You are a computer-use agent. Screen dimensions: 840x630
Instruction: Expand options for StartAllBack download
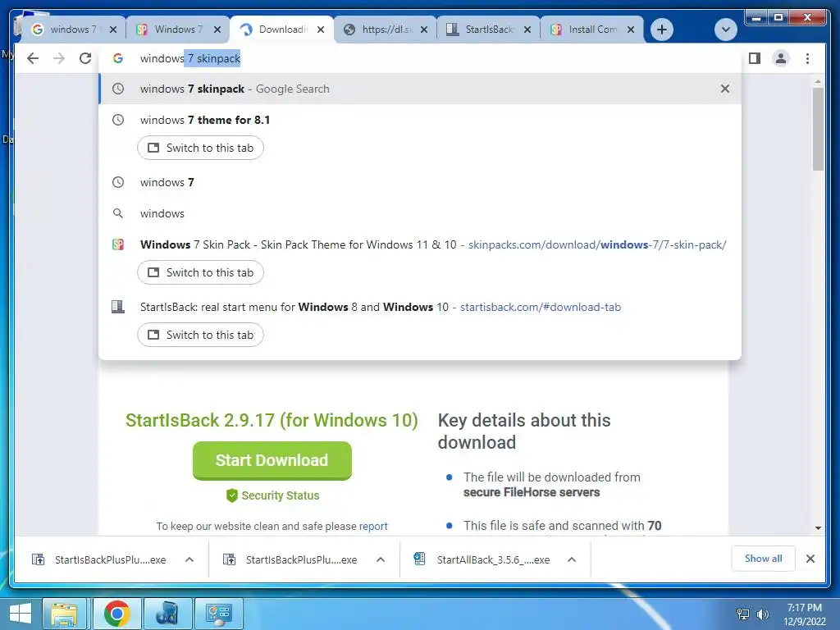(572, 559)
